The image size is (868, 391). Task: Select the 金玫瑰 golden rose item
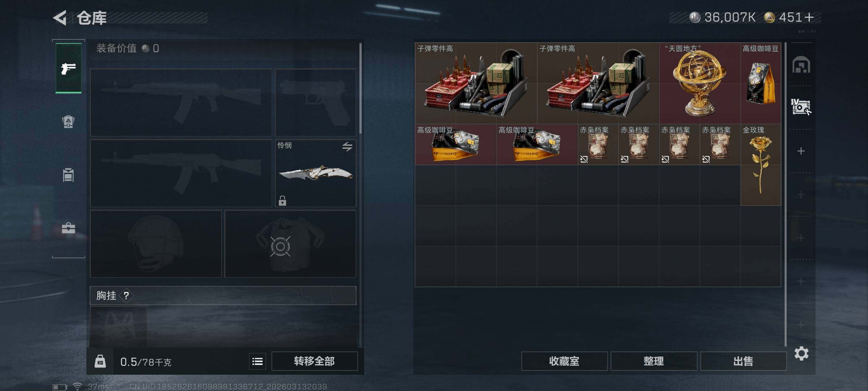coord(761,165)
